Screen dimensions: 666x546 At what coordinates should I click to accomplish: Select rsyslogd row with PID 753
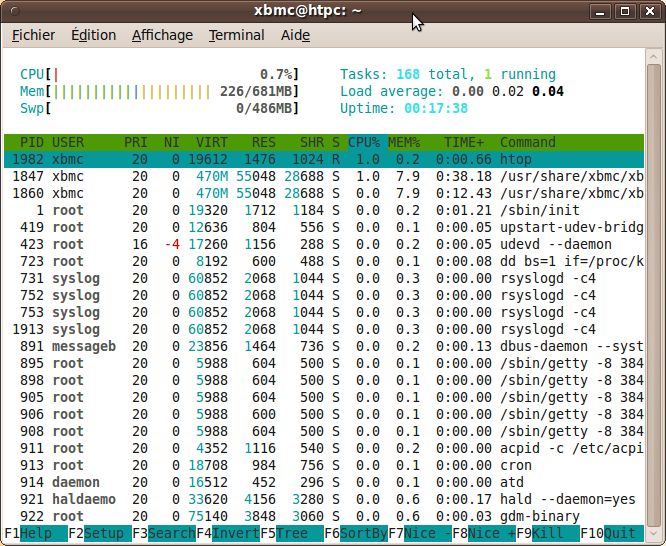click(324, 312)
